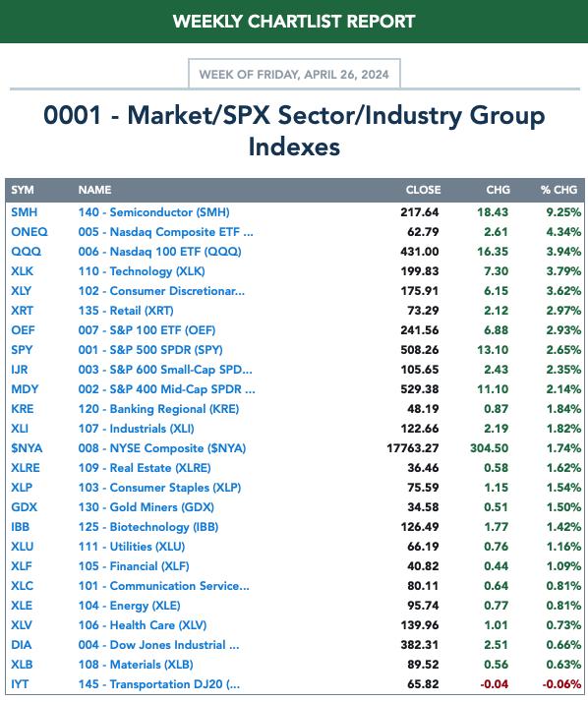
Task: Open 104 - Energy (XLE) link
Action: click(129, 606)
